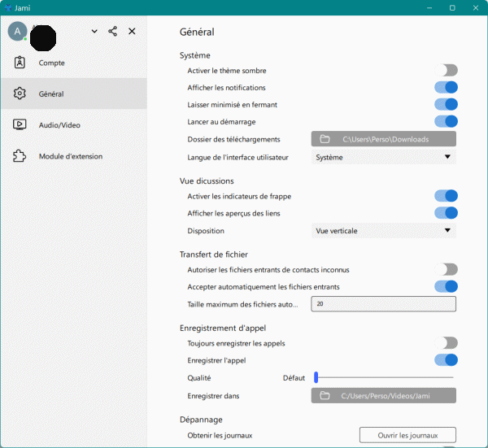This screenshot has width=488, height=448.
Task: Click the Compte person icon
Action: tap(20, 63)
